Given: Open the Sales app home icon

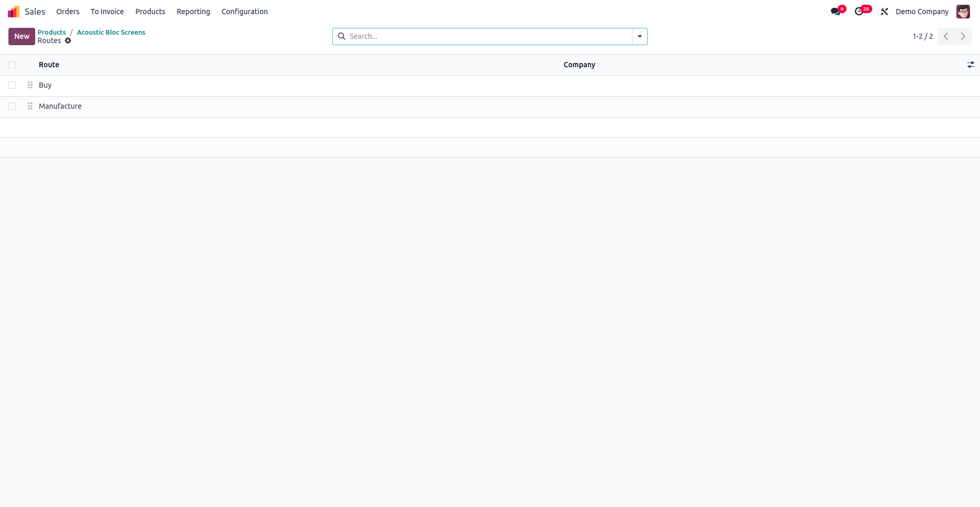Looking at the screenshot, I should [x=14, y=12].
